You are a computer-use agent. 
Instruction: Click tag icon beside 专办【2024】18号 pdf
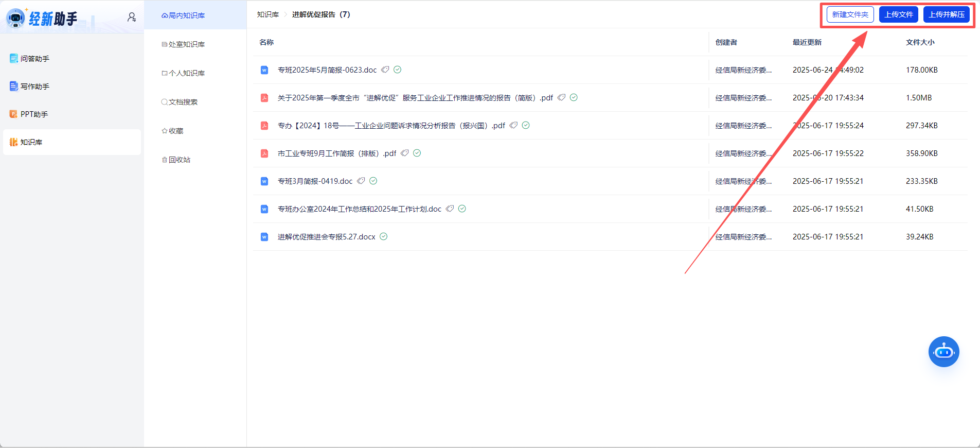513,125
